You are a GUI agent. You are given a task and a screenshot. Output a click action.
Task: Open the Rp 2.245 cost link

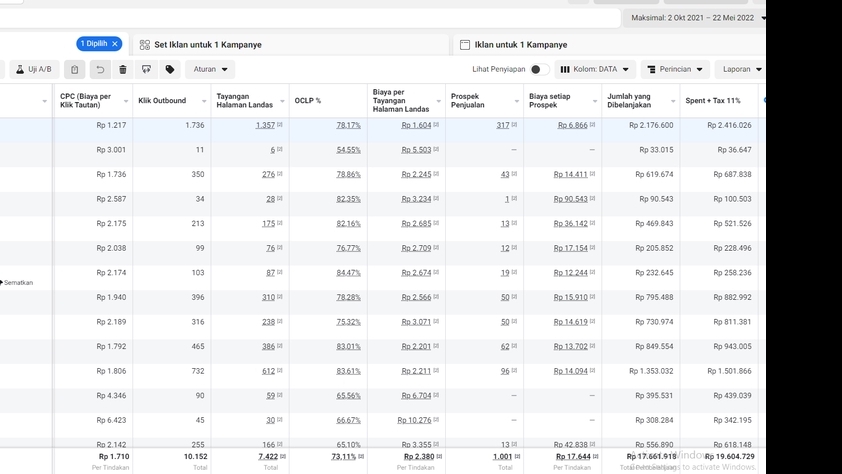point(416,174)
